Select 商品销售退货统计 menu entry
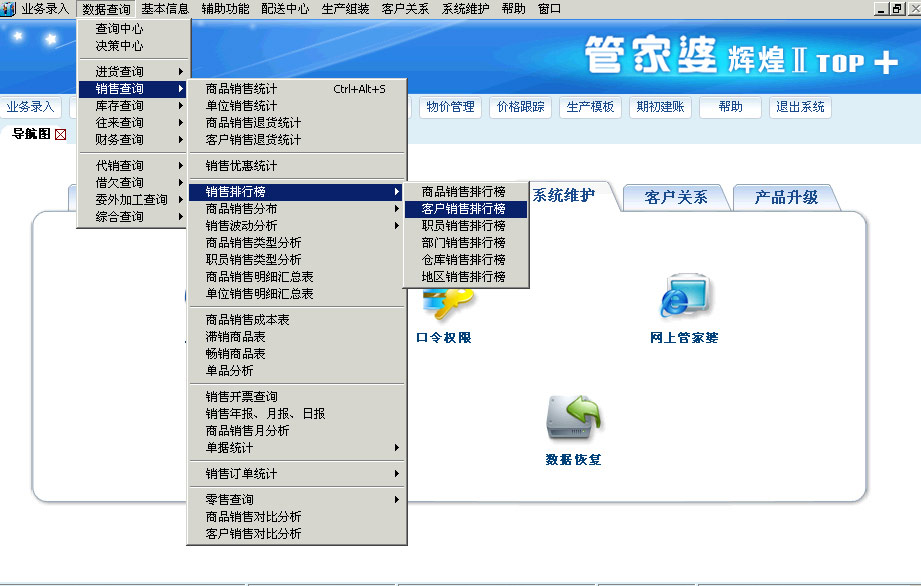921x586 pixels. pyautogui.click(x=297, y=123)
